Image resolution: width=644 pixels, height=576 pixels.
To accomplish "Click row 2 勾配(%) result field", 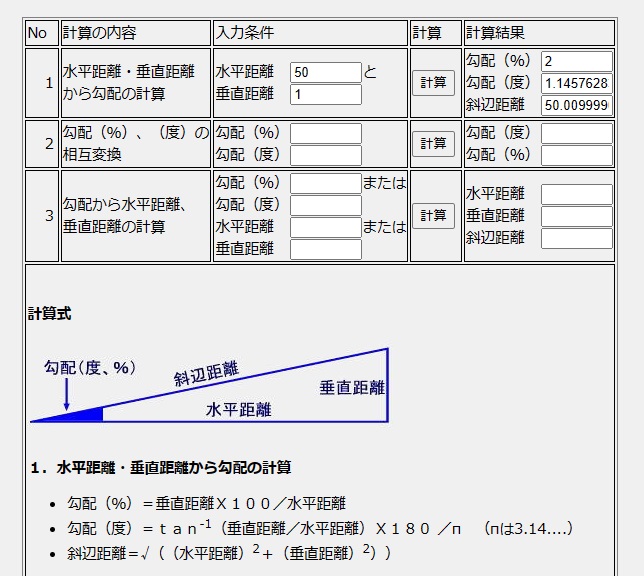I will pos(577,155).
